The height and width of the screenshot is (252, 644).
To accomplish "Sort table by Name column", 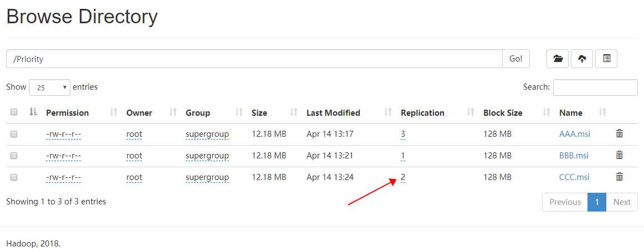I will tap(602, 112).
